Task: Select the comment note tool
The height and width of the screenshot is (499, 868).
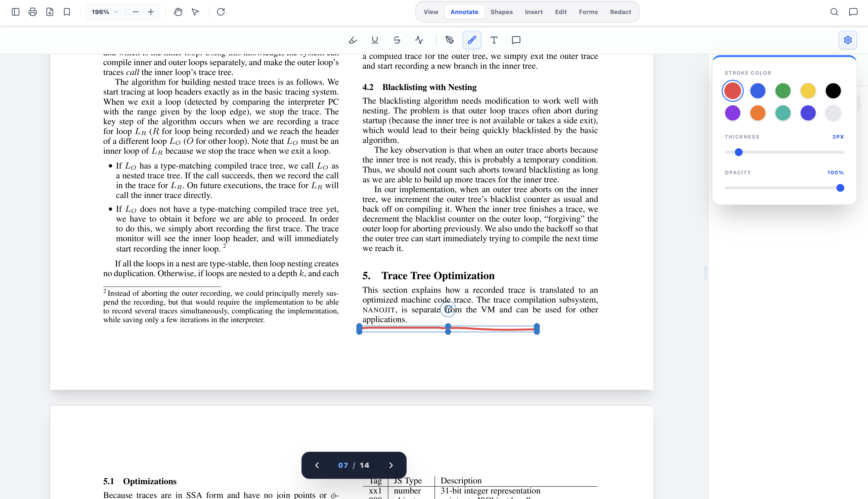Action: (516, 40)
